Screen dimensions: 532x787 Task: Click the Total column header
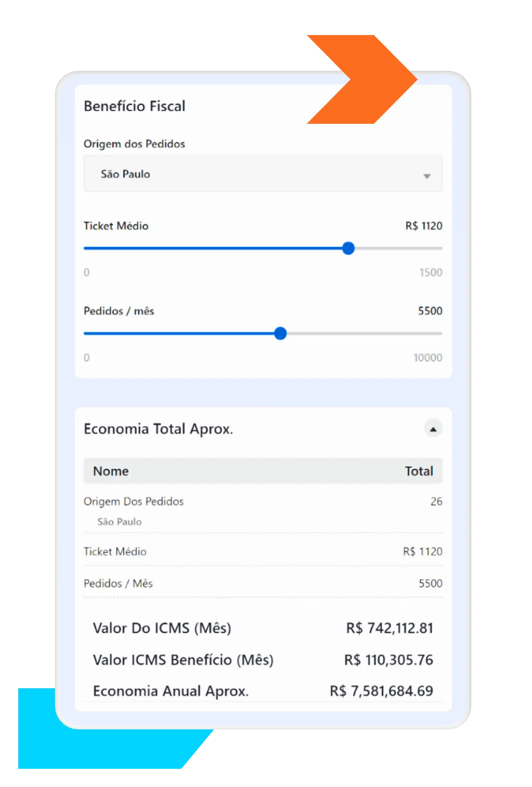[x=419, y=471]
